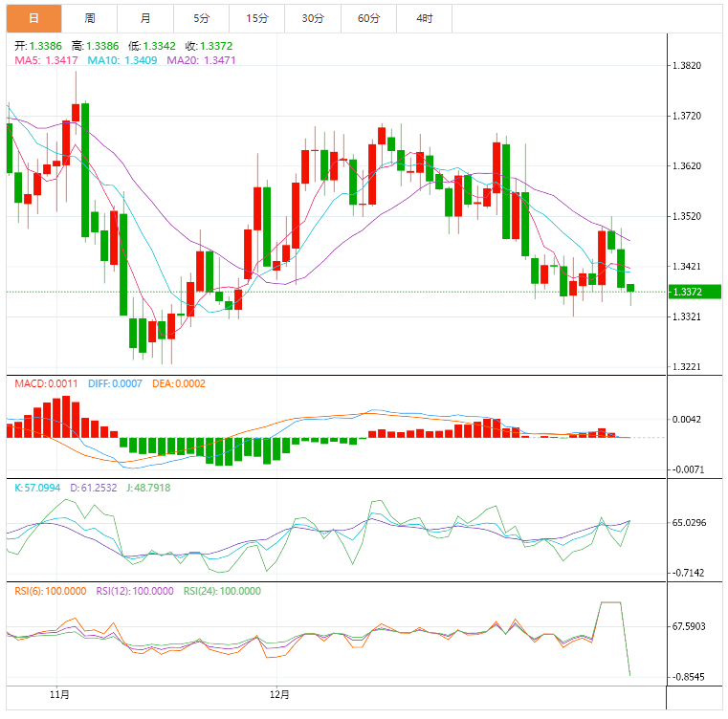Click the high price 高: 1.3386
The image size is (728, 719).
click(x=95, y=46)
